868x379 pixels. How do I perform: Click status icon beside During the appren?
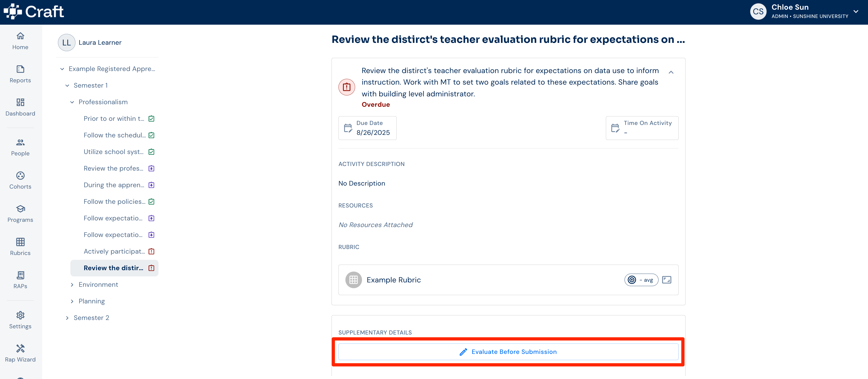151,185
